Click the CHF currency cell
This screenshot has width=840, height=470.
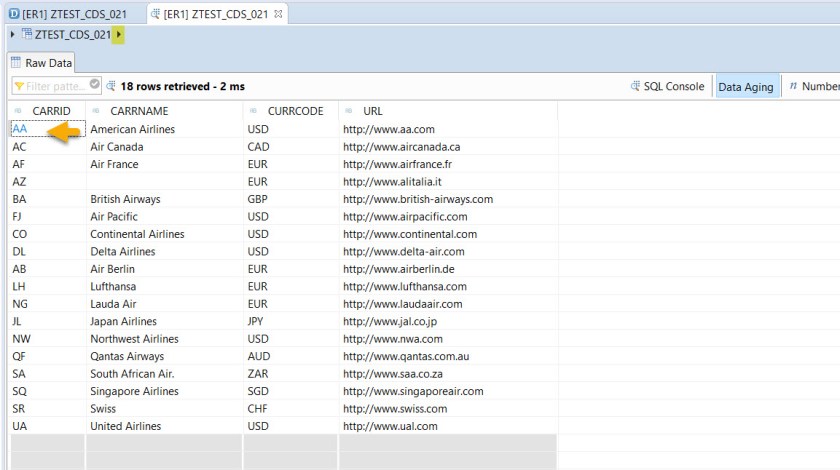[291, 408]
